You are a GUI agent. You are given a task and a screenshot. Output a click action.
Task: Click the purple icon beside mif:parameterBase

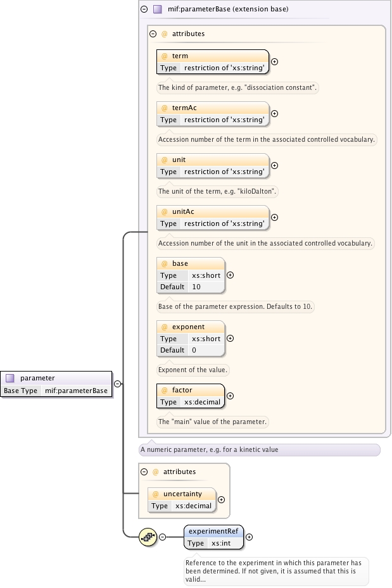point(158,9)
